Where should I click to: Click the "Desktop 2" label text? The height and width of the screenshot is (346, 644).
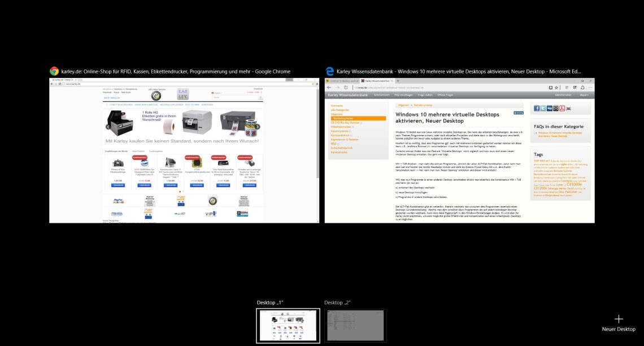coord(337,302)
